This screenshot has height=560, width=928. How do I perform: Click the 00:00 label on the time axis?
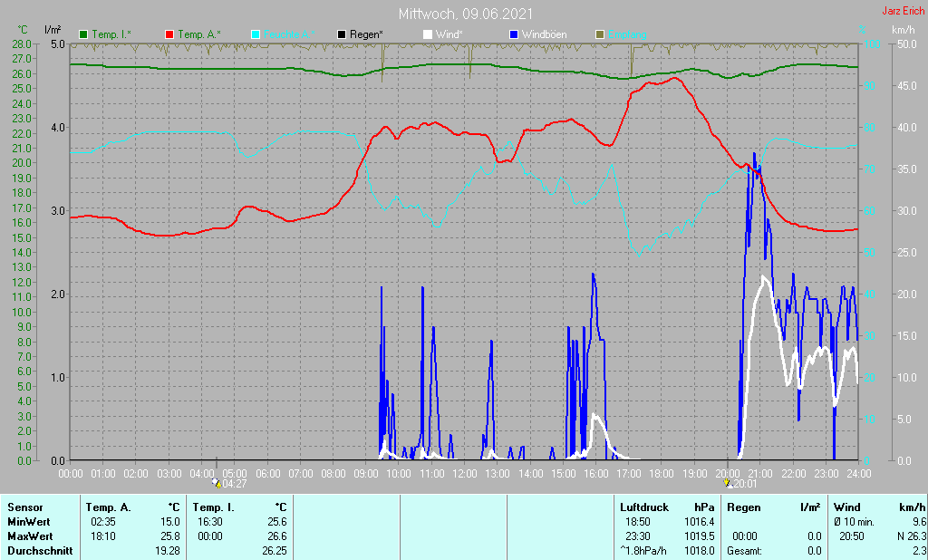(x=71, y=474)
